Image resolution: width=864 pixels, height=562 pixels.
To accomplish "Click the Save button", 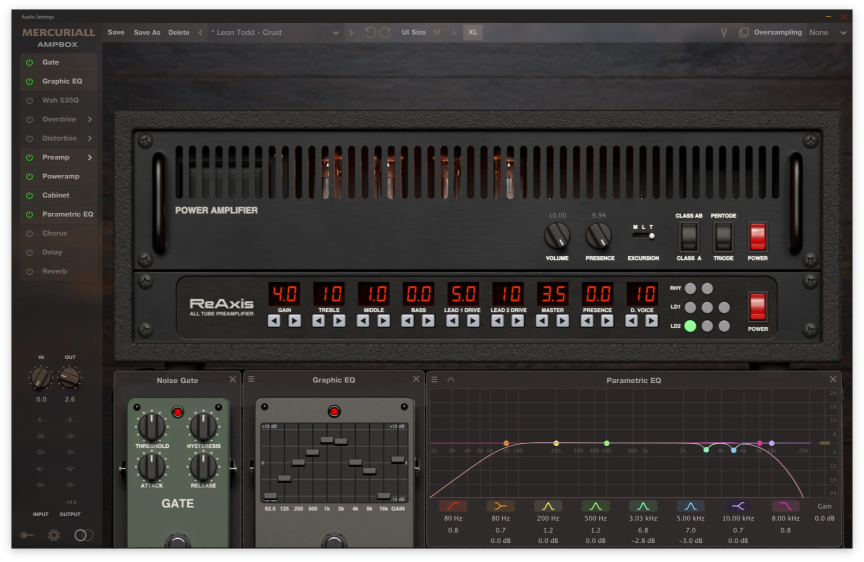I will pos(116,33).
